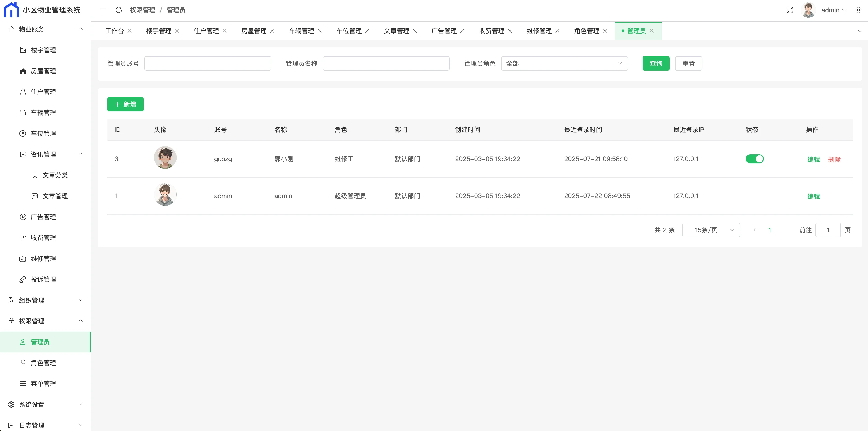Open the top-right settings gear icon

click(x=858, y=10)
